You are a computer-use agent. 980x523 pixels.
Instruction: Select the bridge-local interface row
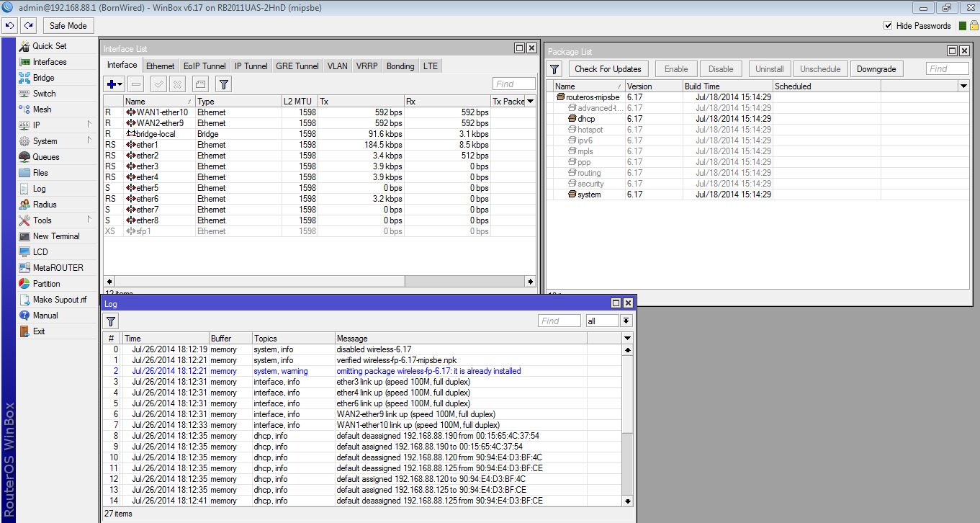tap(156, 134)
